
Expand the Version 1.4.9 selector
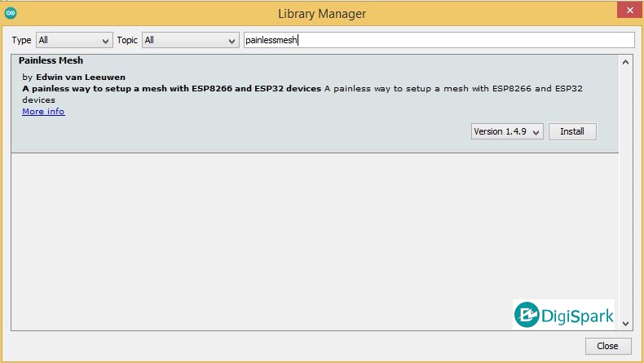(507, 131)
